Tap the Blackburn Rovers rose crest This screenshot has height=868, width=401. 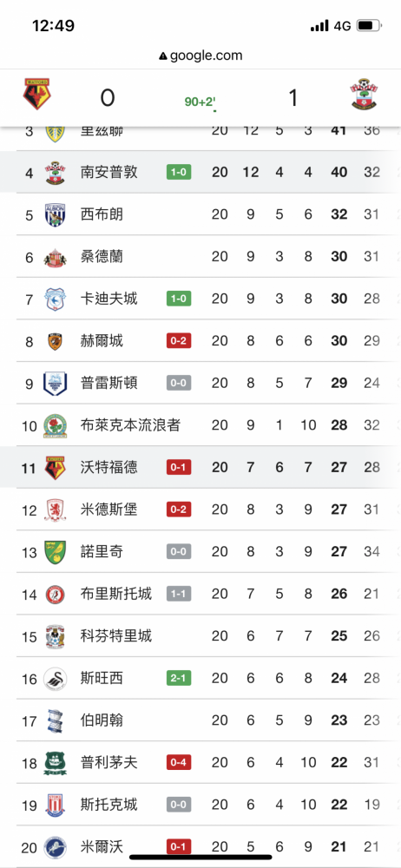[56, 425]
